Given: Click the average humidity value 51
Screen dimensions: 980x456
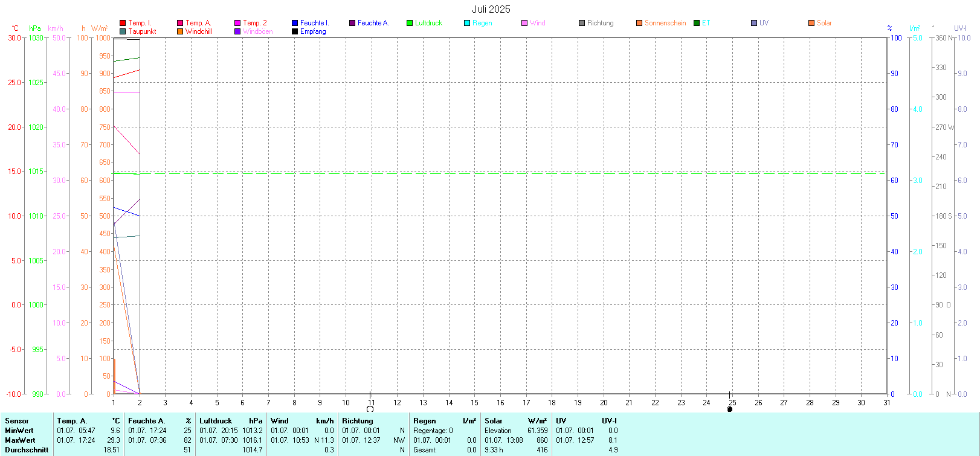Looking at the screenshot, I should tap(187, 450).
